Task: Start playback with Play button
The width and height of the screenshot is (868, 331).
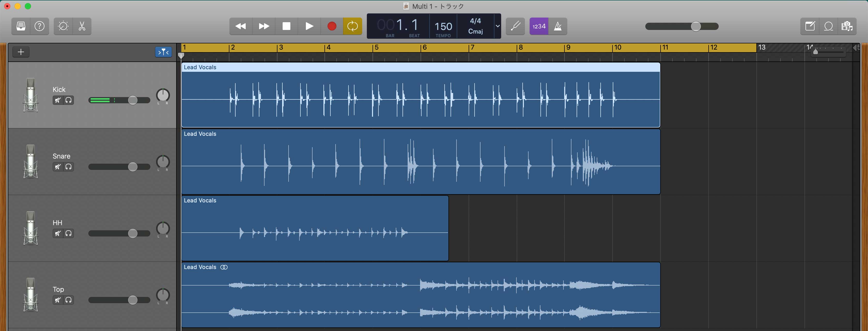Action: click(x=309, y=26)
